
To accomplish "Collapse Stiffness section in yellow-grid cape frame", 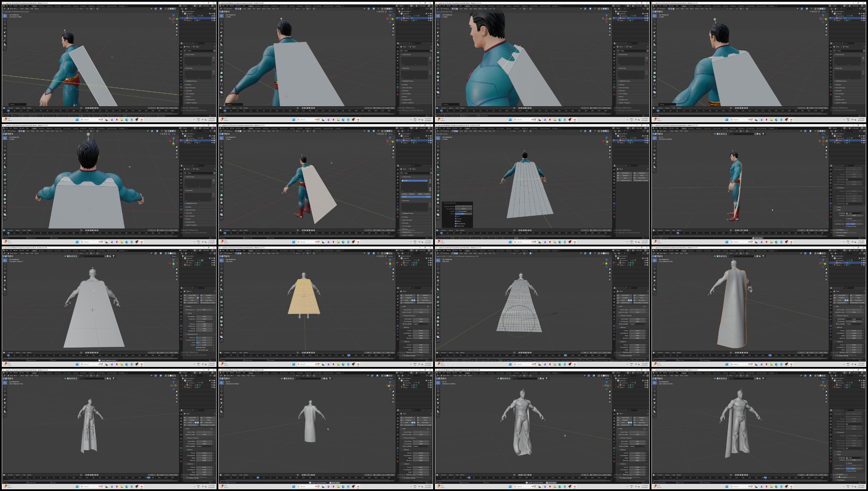I will click(x=407, y=328).
